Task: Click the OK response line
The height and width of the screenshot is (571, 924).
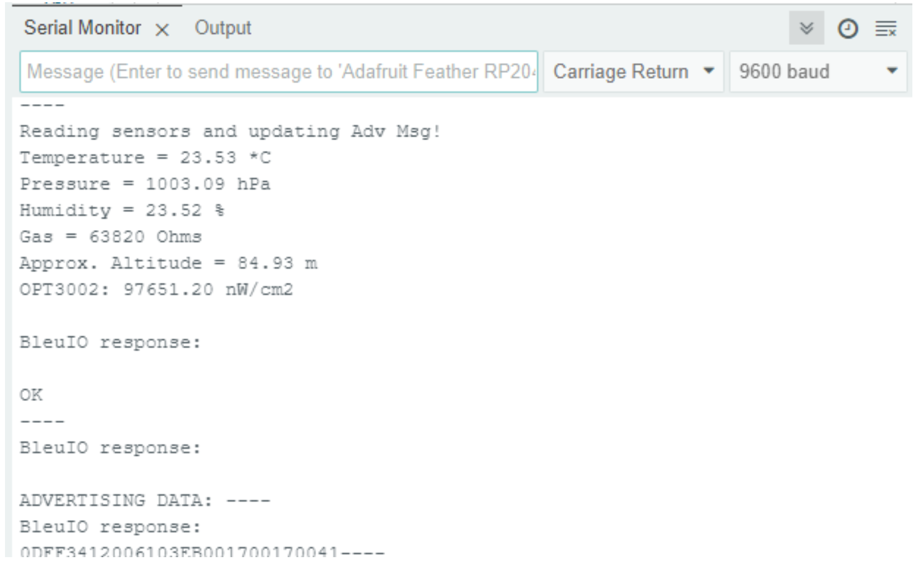Action: (31, 395)
